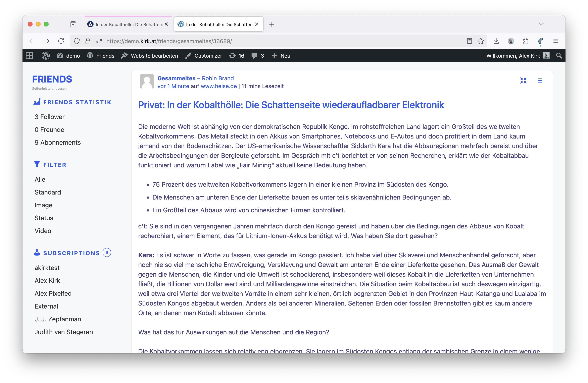This screenshot has width=588, height=383.
Task: Toggle reader view in address bar
Action: point(469,41)
